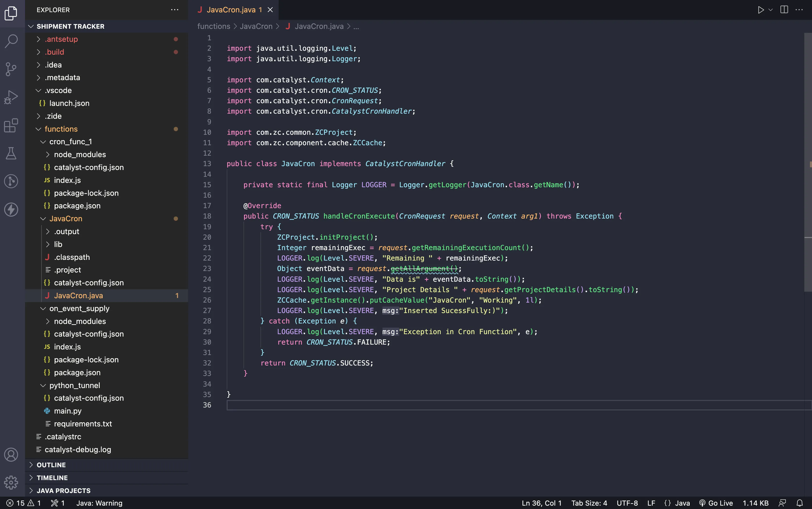Select JavaCron.java in the explorer tree
The image size is (812, 509).
point(107,296)
